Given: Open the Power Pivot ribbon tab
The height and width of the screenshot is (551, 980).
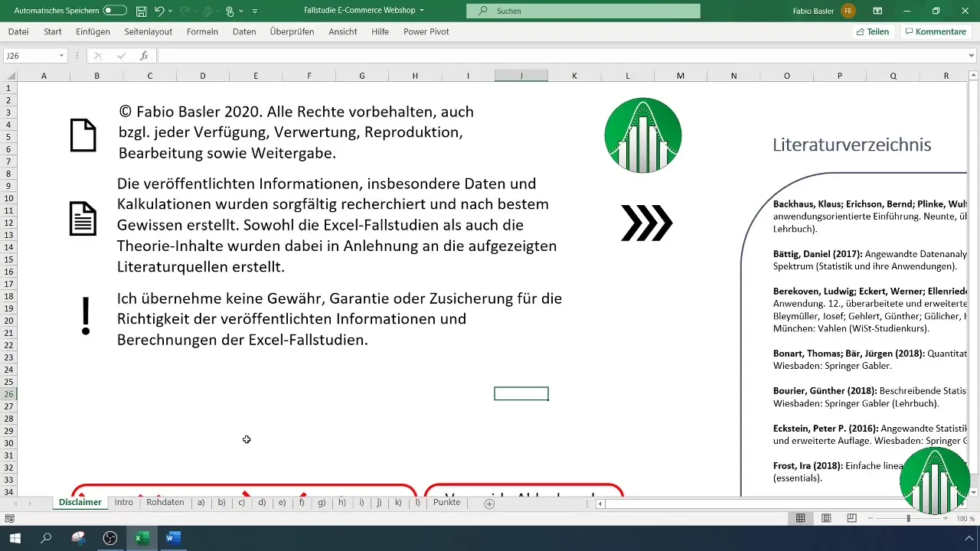Looking at the screenshot, I should 426,31.
